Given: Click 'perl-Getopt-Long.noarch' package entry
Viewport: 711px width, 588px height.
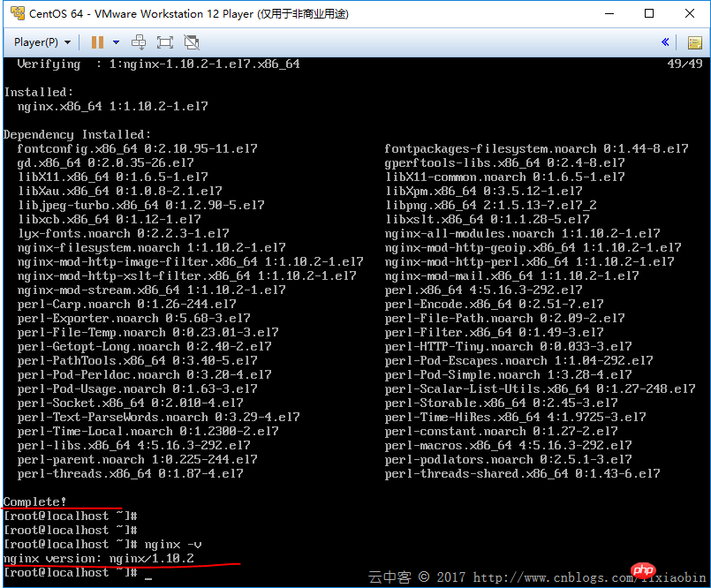Looking at the screenshot, I should (x=145, y=346).
